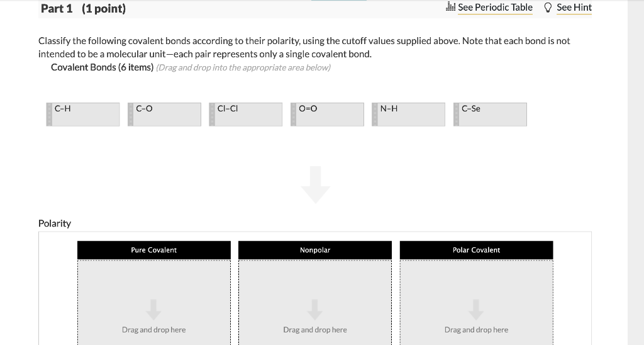The image size is (644, 345).
Task: Click the Pure Covalent drop area
Action: click(154, 303)
